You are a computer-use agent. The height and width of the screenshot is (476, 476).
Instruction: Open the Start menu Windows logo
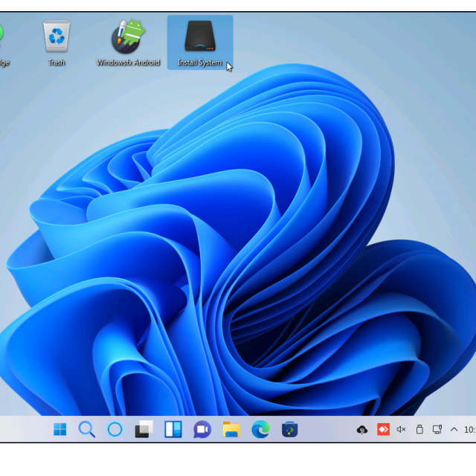[59, 429]
